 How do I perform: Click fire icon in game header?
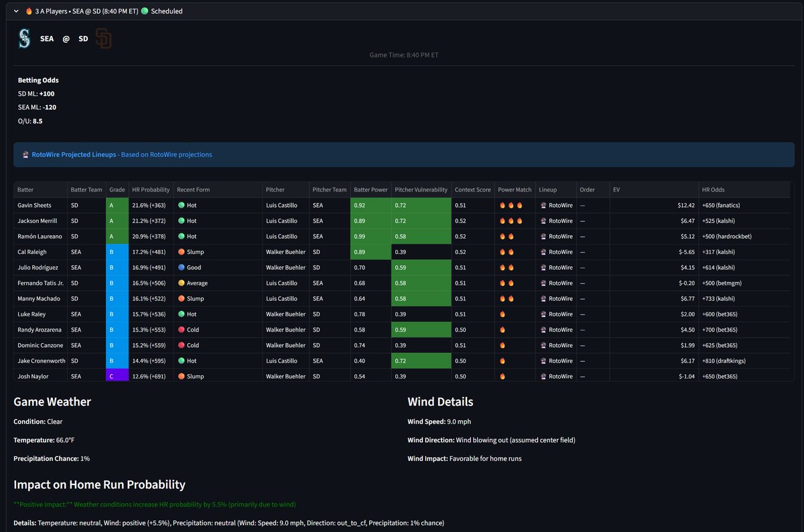pos(29,11)
